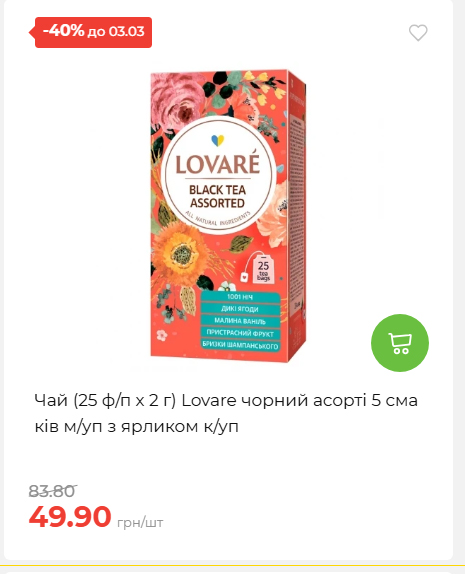
Task: Click the LOVARÉ logo circle on the box
Action: pos(217,175)
